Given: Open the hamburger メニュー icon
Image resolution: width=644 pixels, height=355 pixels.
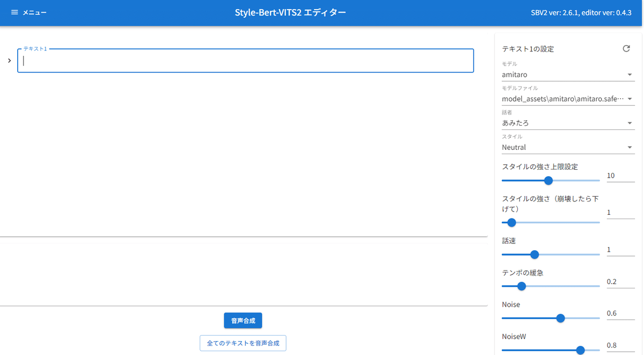Looking at the screenshot, I should [x=14, y=12].
